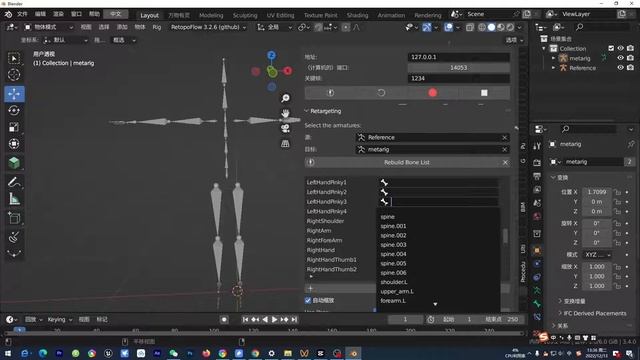Click the bone icon for LeftHandPinky1
This screenshot has height=360, width=640.
click(x=384, y=182)
